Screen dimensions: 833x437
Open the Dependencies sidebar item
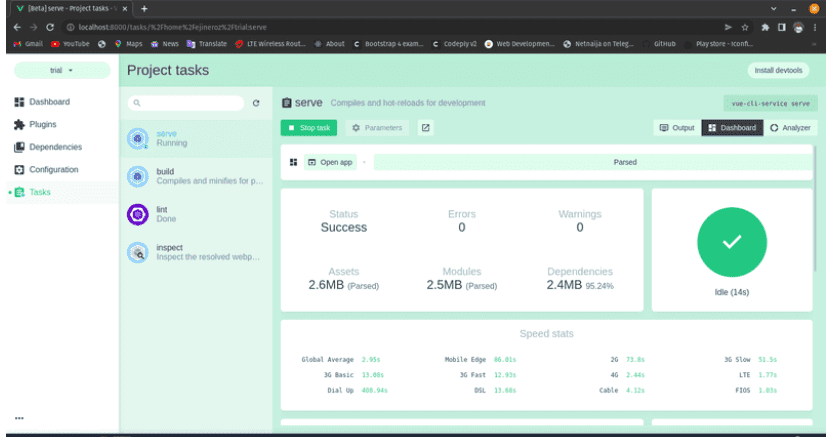[x=48, y=147]
